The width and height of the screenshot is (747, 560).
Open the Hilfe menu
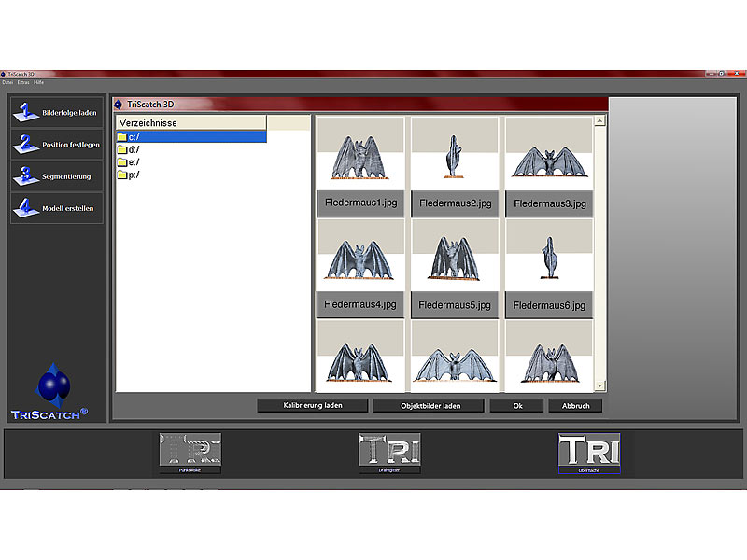[38, 82]
